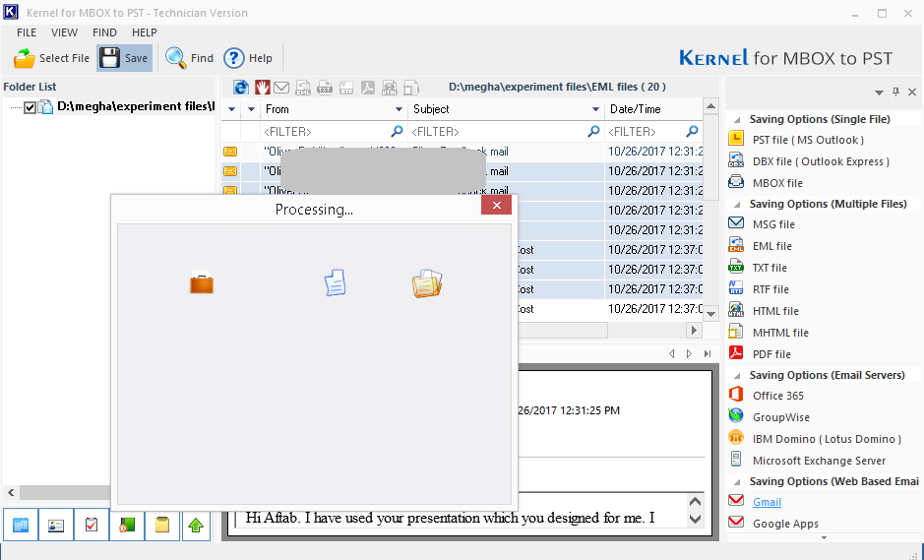Image resolution: width=924 pixels, height=560 pixels.
Task: Click the red stop hand icon
Action: (262, 88)
